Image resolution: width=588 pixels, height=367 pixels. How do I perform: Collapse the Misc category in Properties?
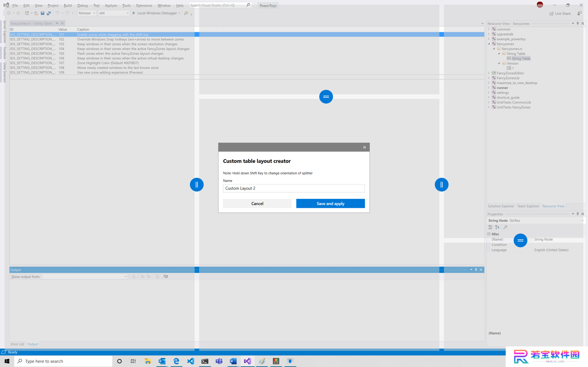(489, 234)
